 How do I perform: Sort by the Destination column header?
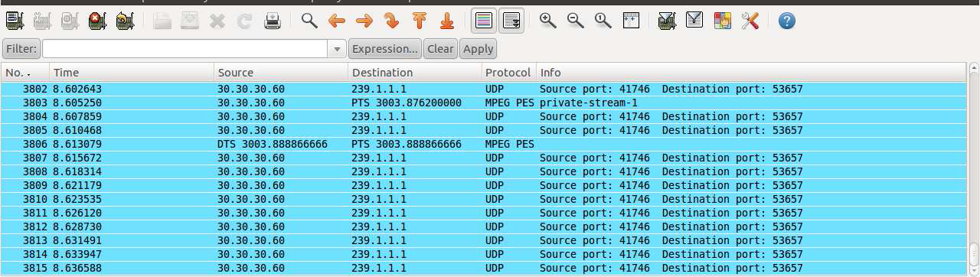coord(415,73)
